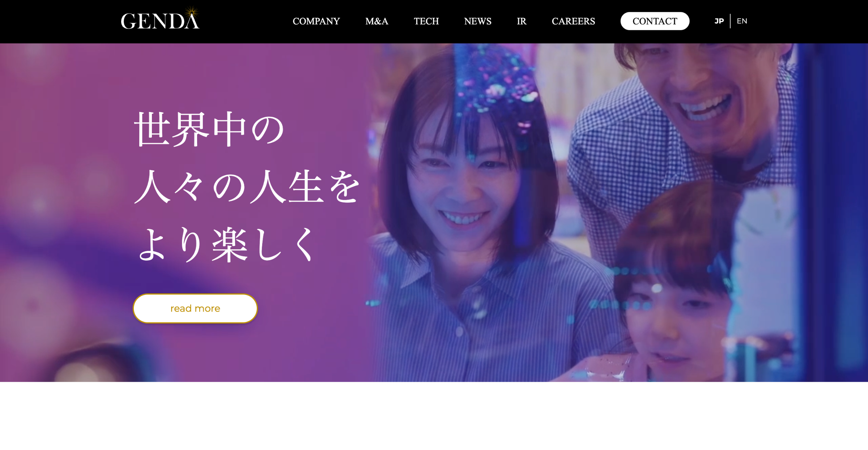Click the language separator divider
Viewport: 868px width, 450px height.
(729, 21)
